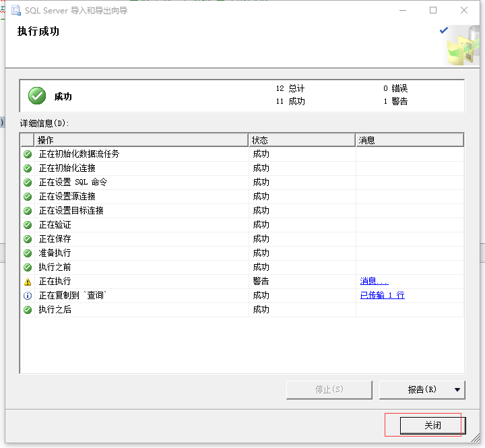Click the SQL Server wizard title bar icon

coord(16,11)
